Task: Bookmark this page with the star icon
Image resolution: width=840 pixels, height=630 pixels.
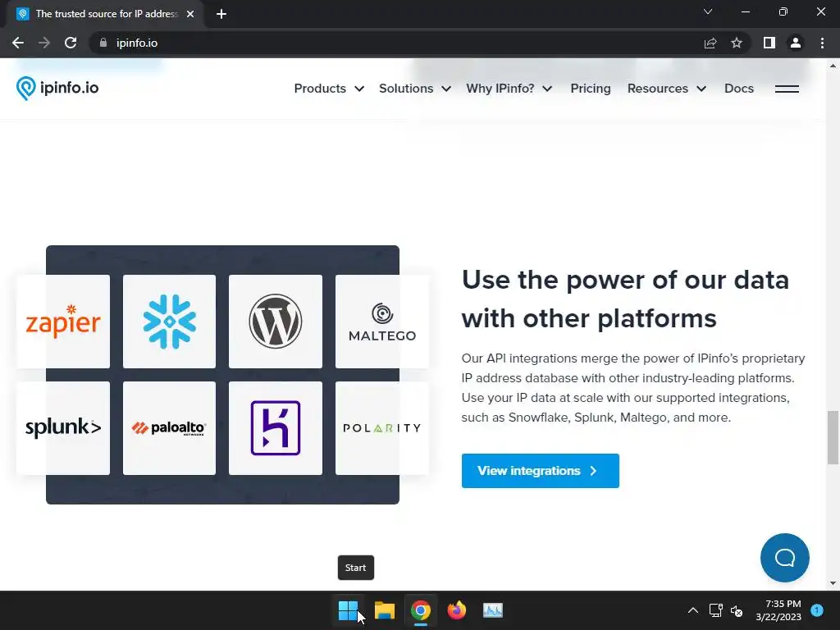Action: click(737, 43)
